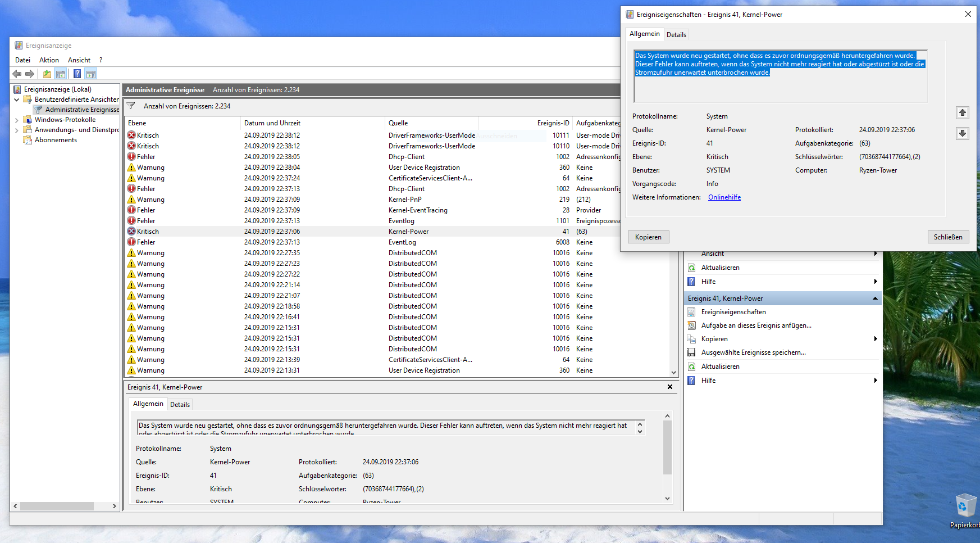Click the critical icon of the Kernel-Power row
980x543 pixels.
[131, 231]
